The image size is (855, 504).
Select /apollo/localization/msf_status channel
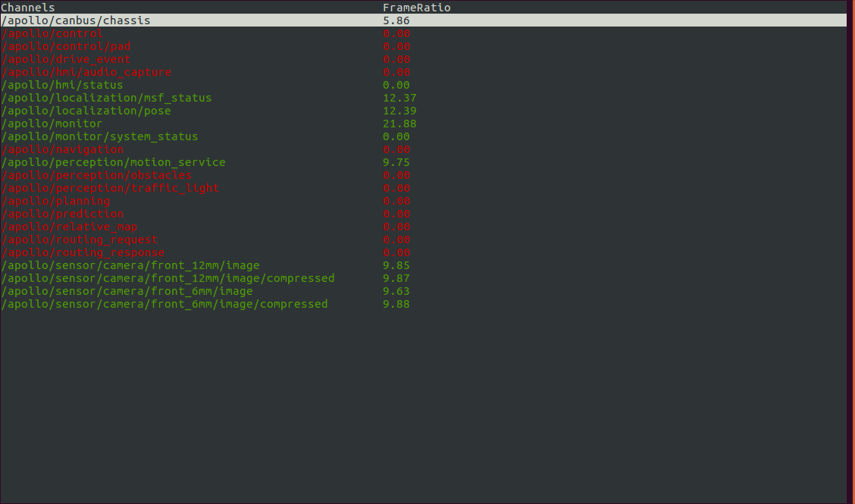click(106, 99)
